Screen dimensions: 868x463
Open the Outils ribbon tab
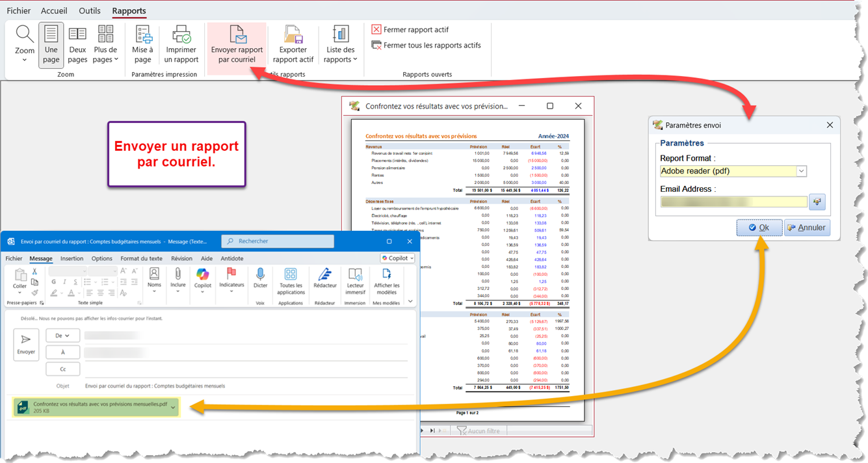tap(90, 11)
